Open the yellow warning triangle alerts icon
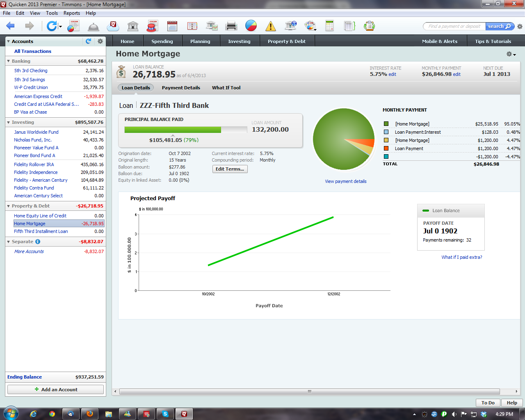The height and width of the screenshot is (420, 525). tap(271, 26)
